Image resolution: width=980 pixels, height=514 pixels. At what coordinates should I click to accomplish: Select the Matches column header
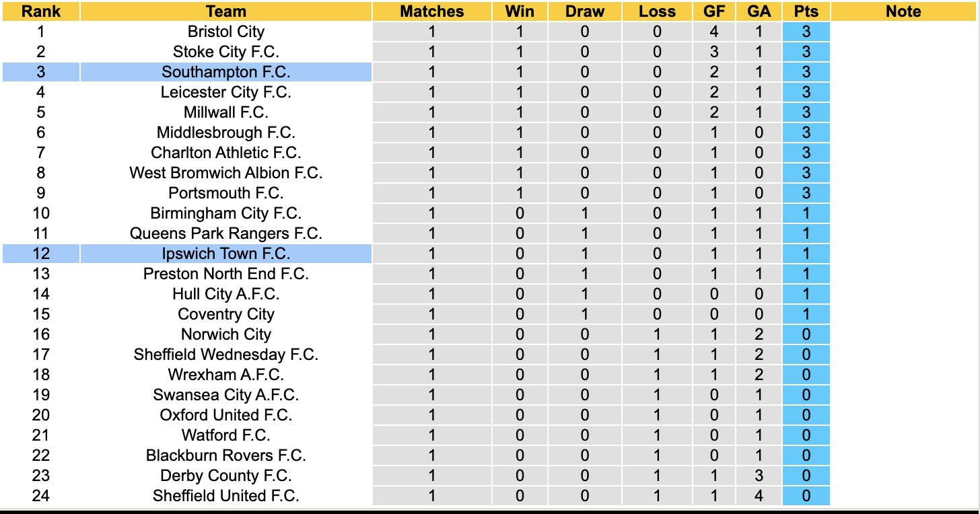pos(431,11)
